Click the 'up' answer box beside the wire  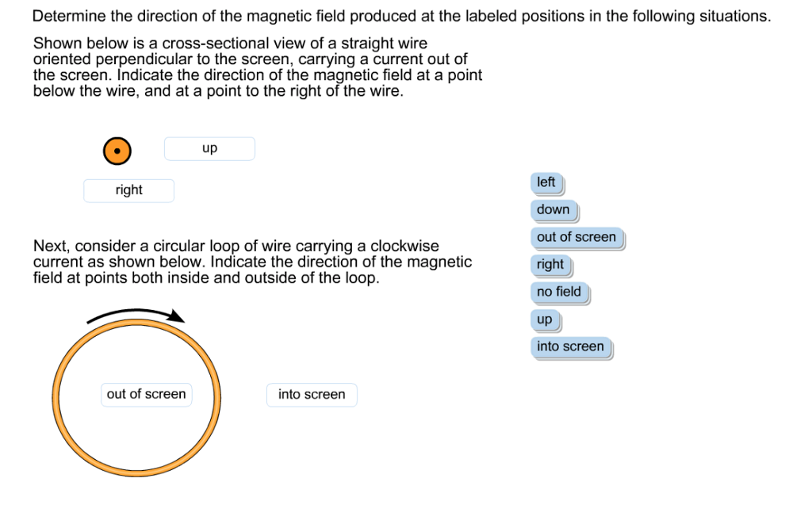click(209, 148)
